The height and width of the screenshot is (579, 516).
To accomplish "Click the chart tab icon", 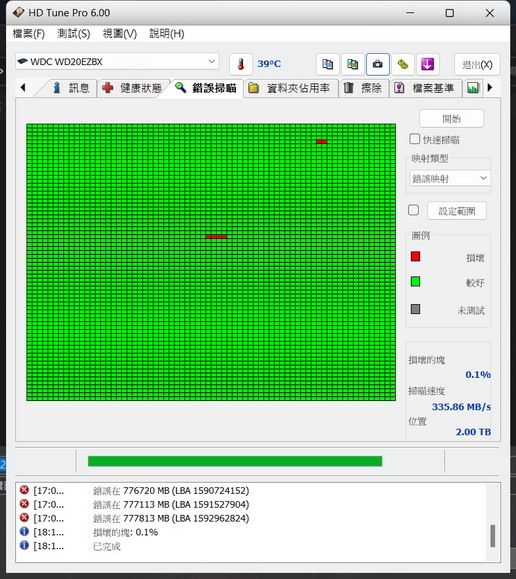I will (x=473, y=88).
